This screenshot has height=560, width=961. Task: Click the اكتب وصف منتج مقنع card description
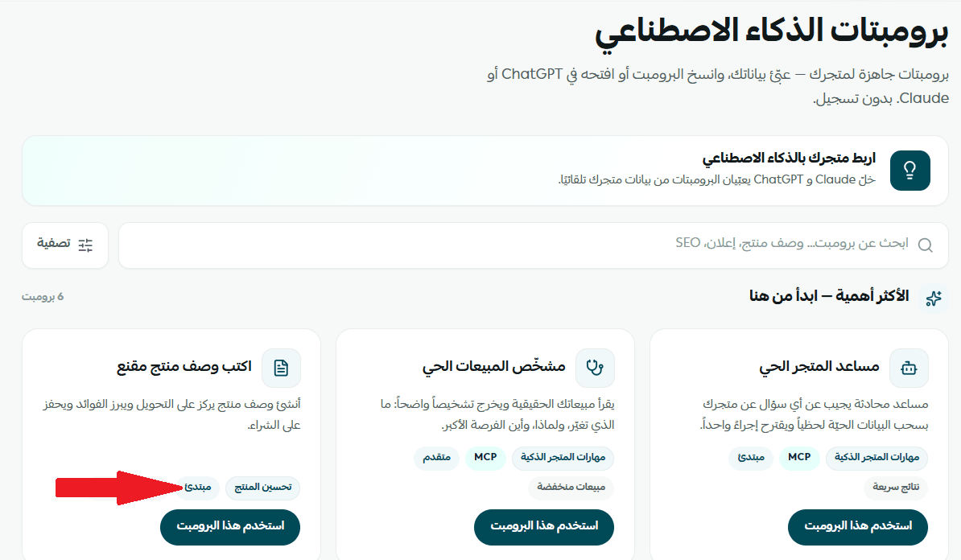[172, 415]
